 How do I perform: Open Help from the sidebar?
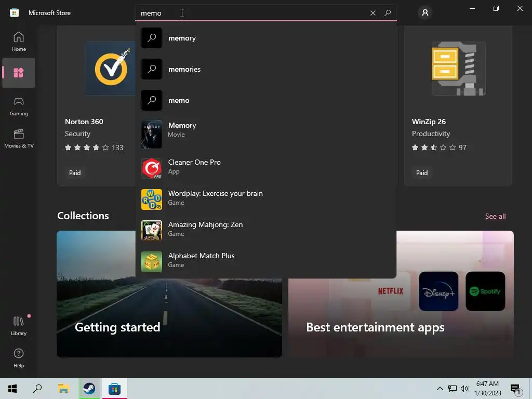(19, 358)
